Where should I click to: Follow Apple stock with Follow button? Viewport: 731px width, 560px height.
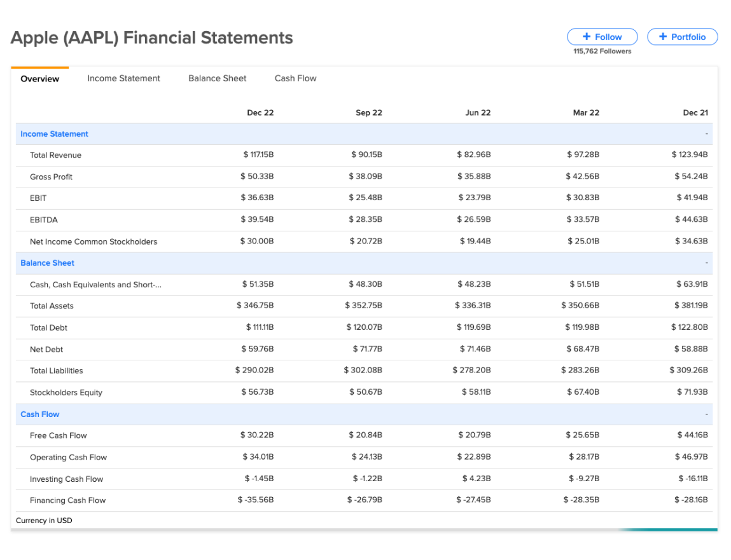pyautogui.click(x=602, y=37)
